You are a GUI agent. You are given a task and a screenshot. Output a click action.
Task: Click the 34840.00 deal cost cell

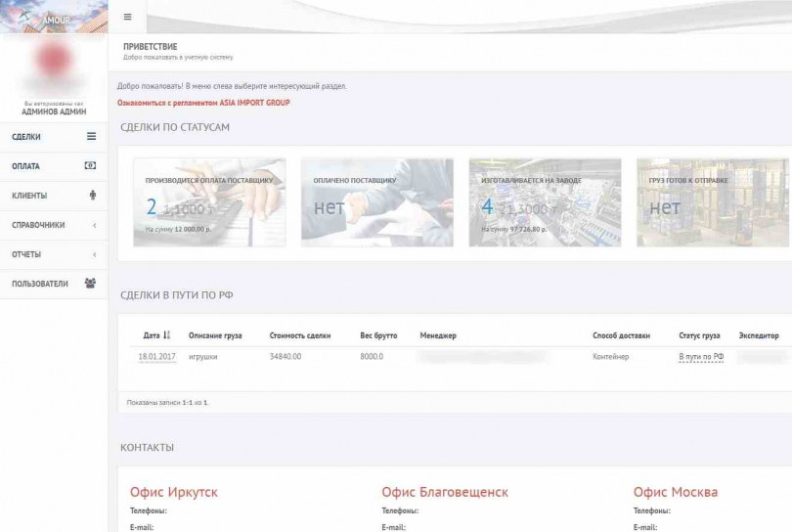[x=286, y=357]
